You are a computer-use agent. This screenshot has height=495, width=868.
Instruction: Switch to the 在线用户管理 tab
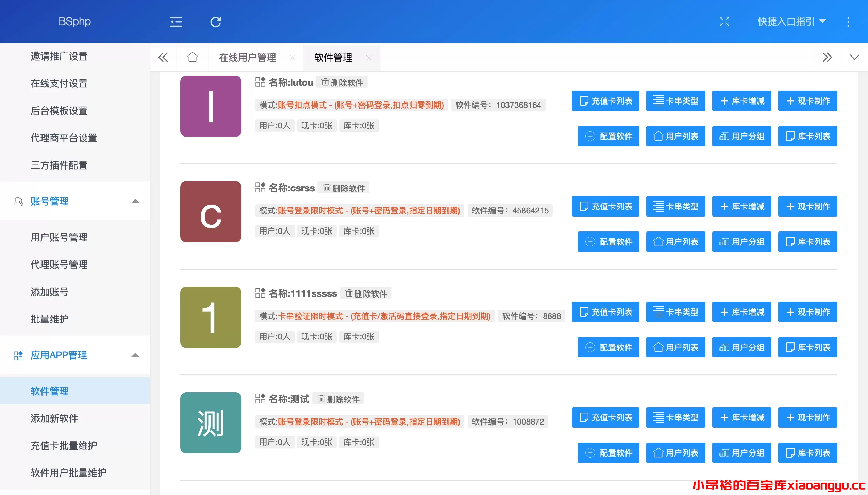coord(248,57)
